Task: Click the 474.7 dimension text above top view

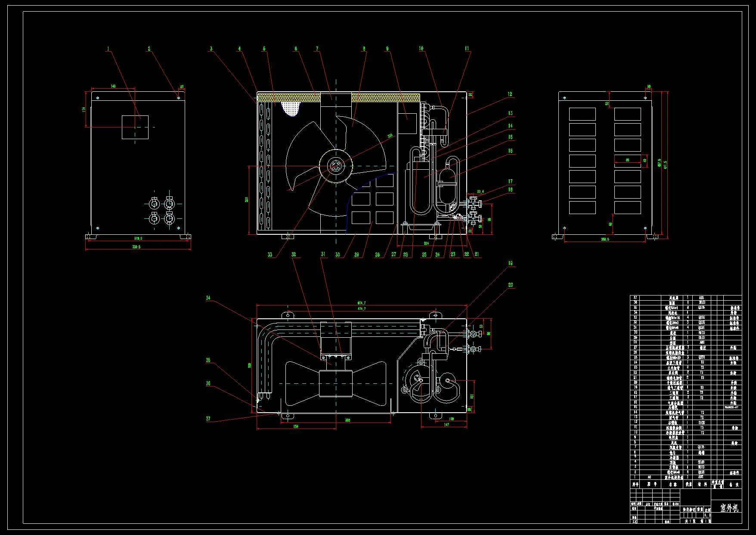Action: coord(362,309)
